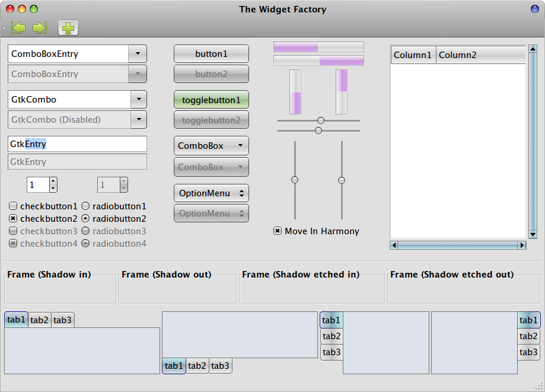
Task: Open the greyed-out ComboBox dropdown
Action: (211, 167)
